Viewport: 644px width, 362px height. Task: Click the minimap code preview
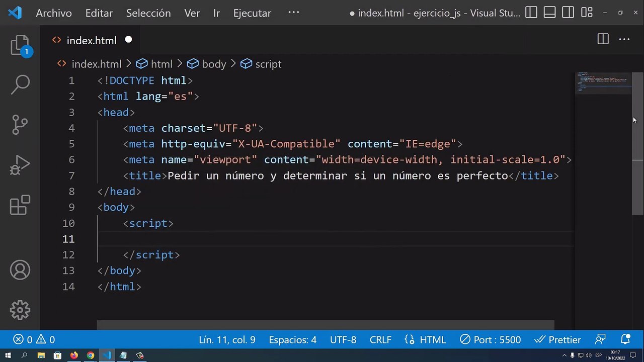coord(603,82)
